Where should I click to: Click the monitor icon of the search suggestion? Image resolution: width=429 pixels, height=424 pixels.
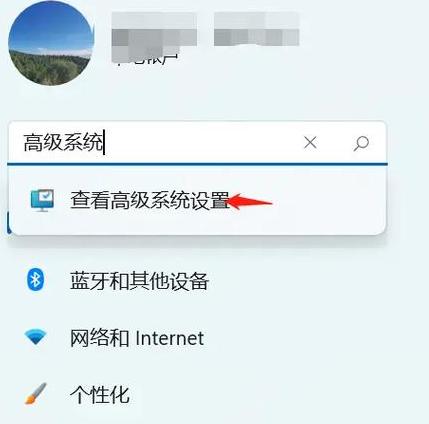[42, 200]
